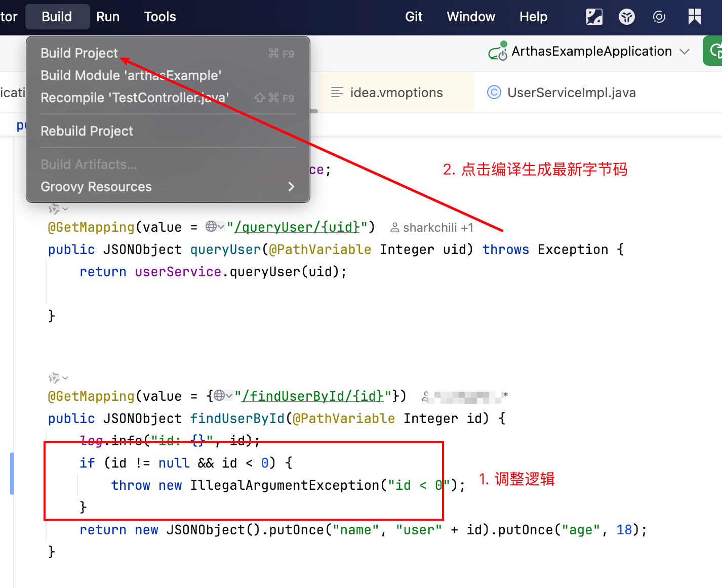Click the globe icon before the /findUserById/{id} URL

[x=219, y=395]
